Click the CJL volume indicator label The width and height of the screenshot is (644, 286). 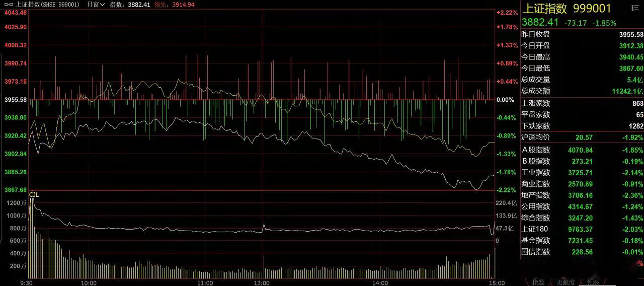tap(34, 194)
